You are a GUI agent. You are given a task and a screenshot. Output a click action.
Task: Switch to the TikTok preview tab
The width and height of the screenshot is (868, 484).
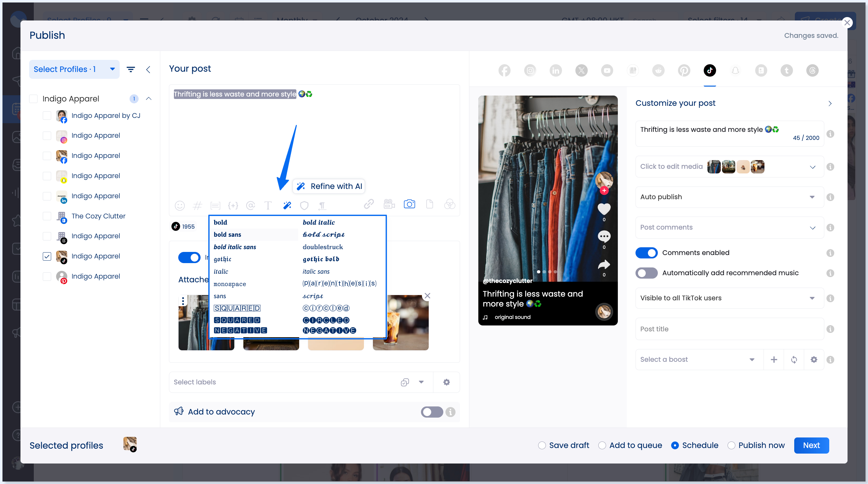[710, 70]
